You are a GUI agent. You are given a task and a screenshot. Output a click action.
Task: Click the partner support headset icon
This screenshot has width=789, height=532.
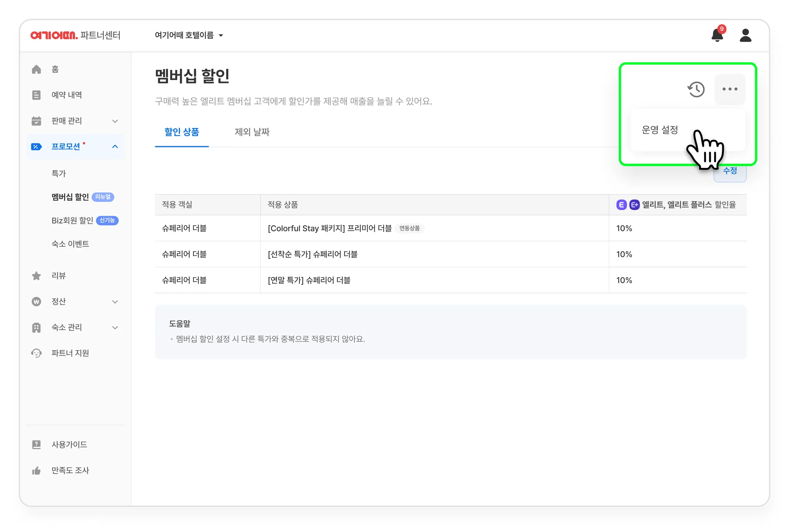[37, 353]
